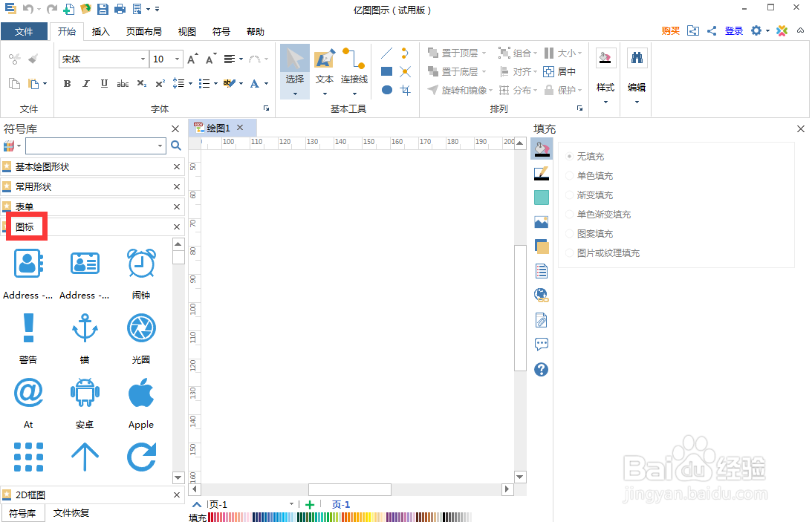Open the font name 宋体 dropdown
Screen dimensions: 812x522
(143, 59)
